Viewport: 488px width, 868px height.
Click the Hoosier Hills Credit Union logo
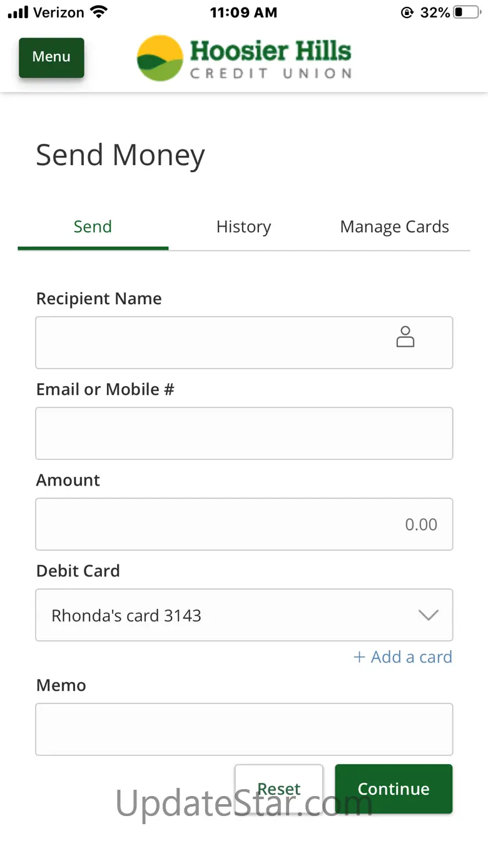pos(244,58)
